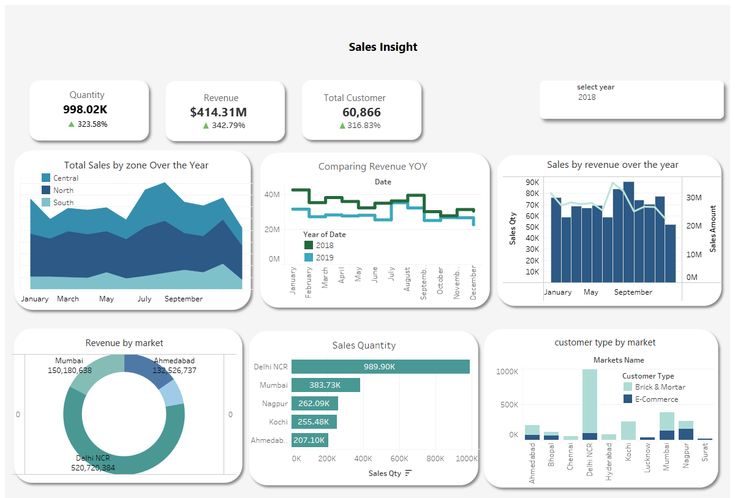
Task: Click the 'Comparing Revenue YOY' chart title
Action: (x=373, y=166)
